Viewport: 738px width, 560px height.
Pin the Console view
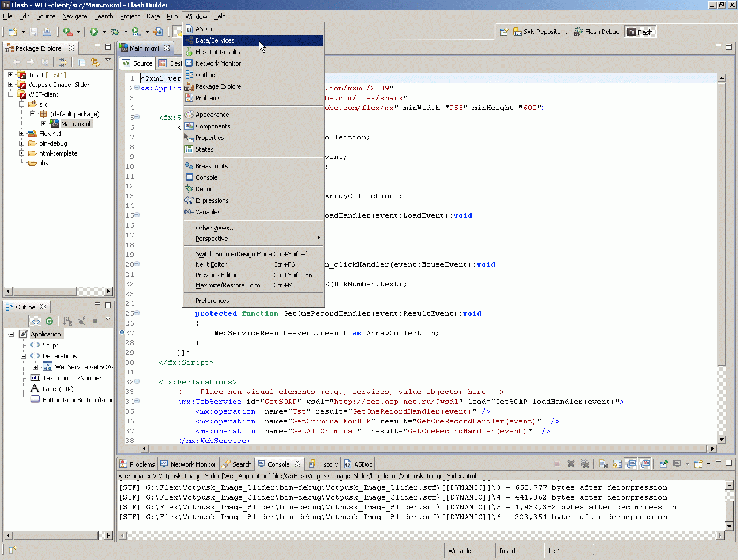[x=663, y=464]
